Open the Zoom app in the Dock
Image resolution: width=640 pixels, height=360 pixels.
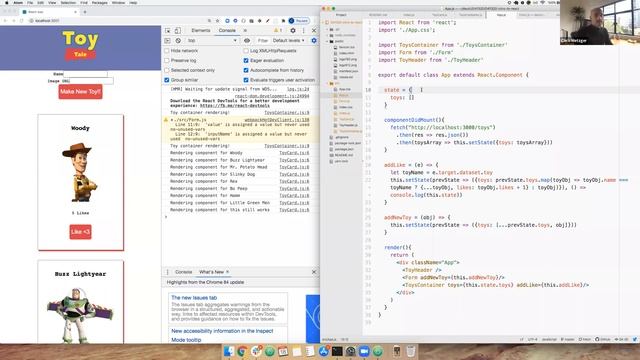tap(364, 351)
